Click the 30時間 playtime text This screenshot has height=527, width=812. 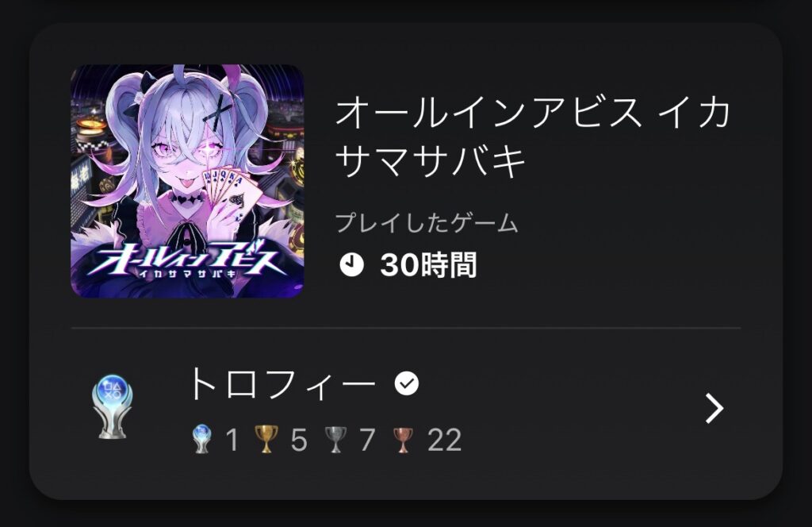point(428,265)
